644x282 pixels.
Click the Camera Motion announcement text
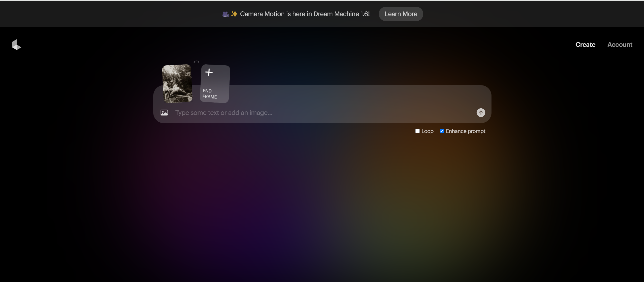[x=305, y=14]
